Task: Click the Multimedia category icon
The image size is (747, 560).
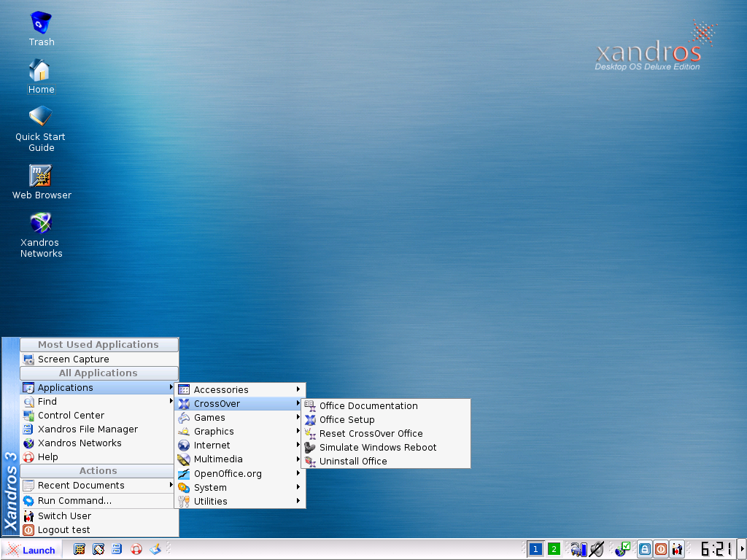Action: click(184, 459)
